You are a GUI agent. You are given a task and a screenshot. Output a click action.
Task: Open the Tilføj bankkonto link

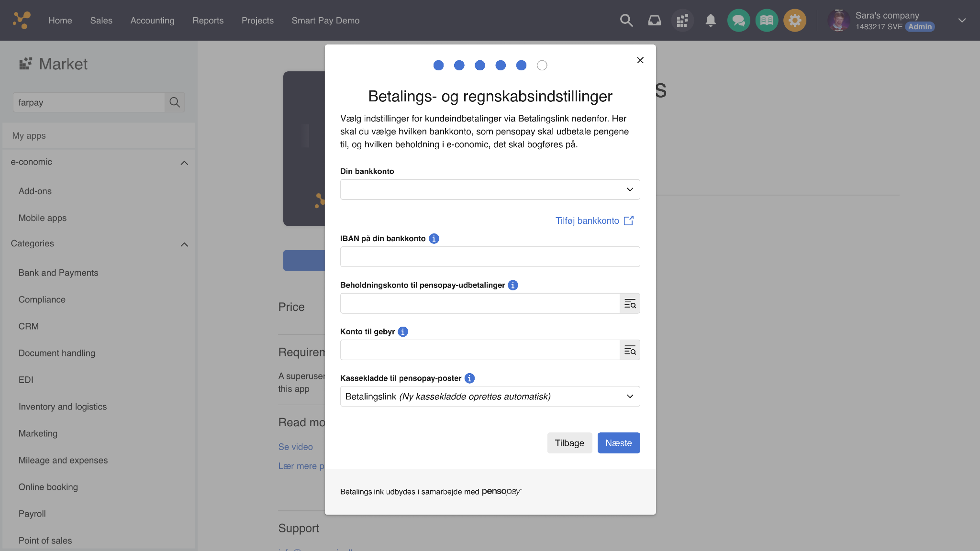587,220
